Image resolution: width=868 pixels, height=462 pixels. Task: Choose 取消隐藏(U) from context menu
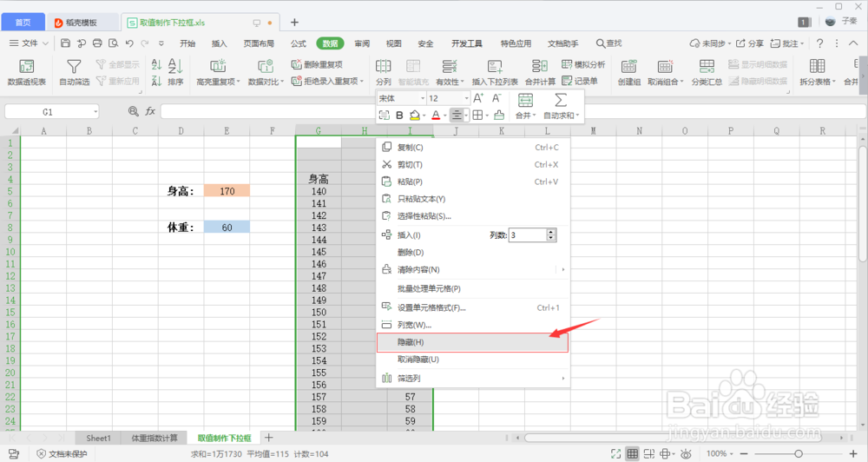[472, 360]
